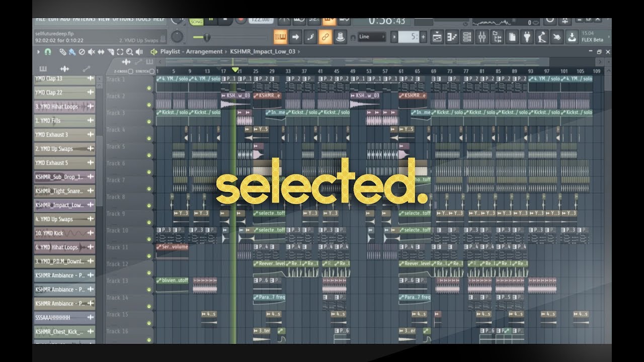The width and height of the screenshot is (644, 362).
Task: Select the Slice tool
Action: 110,51
